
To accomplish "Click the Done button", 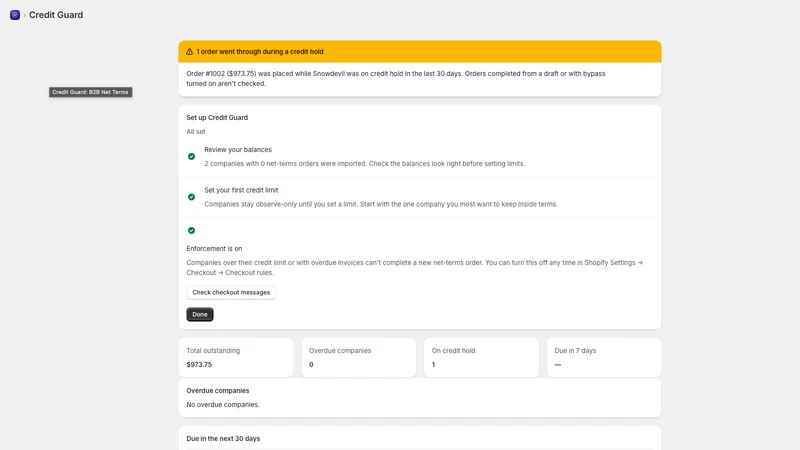I will tap(200, 314).
